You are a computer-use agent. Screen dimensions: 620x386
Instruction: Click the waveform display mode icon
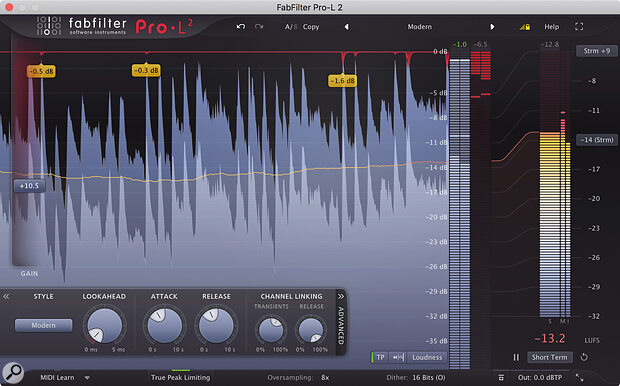pos(398,358)
